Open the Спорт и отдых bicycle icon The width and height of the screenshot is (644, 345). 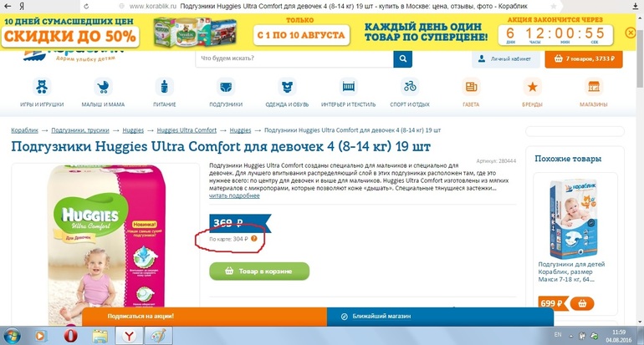[x=410, y=87]
